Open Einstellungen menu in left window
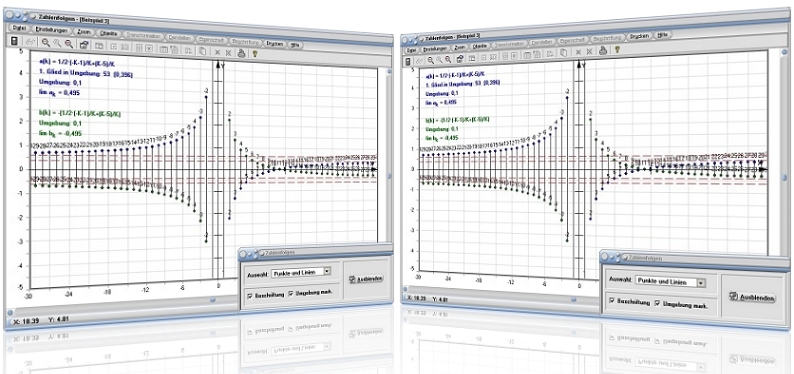Screen dimensions: 794x374 point(52,30)
